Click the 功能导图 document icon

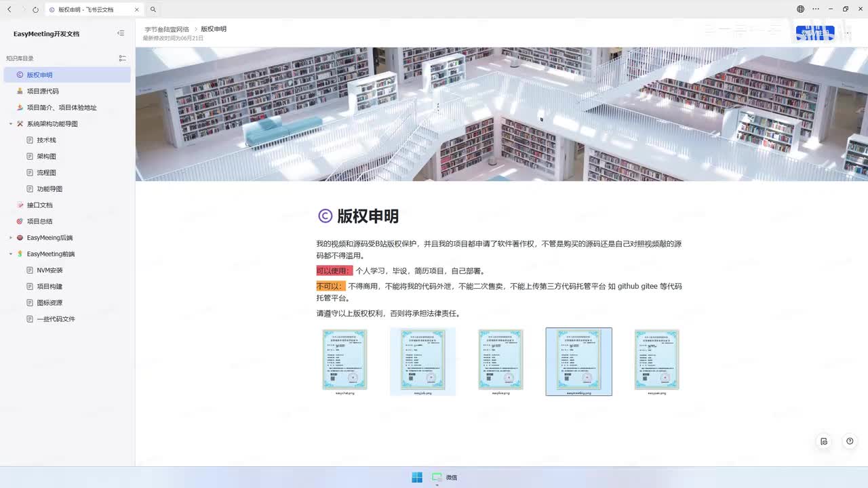pos(30,188)
